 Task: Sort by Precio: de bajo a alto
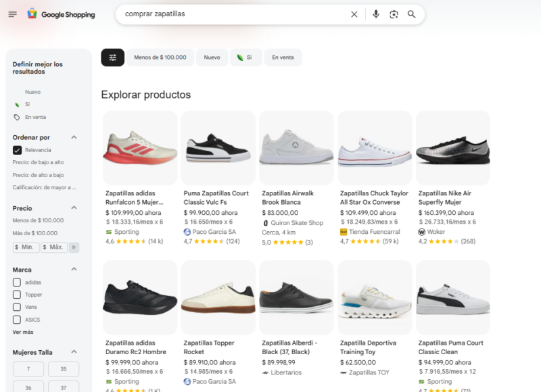(x=39, y=162)
